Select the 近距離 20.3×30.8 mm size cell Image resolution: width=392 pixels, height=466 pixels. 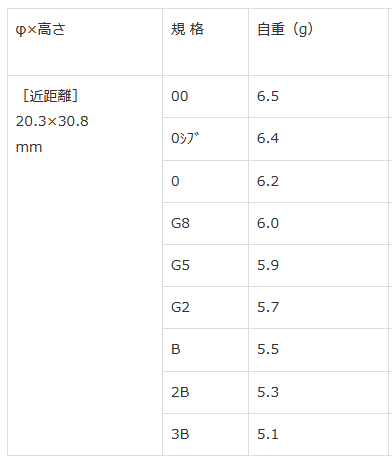pos(85,265)
